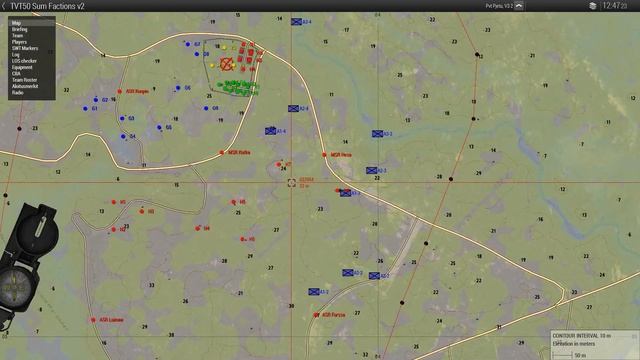Click infantry marker A1-3 on the road

pos(345,193)
